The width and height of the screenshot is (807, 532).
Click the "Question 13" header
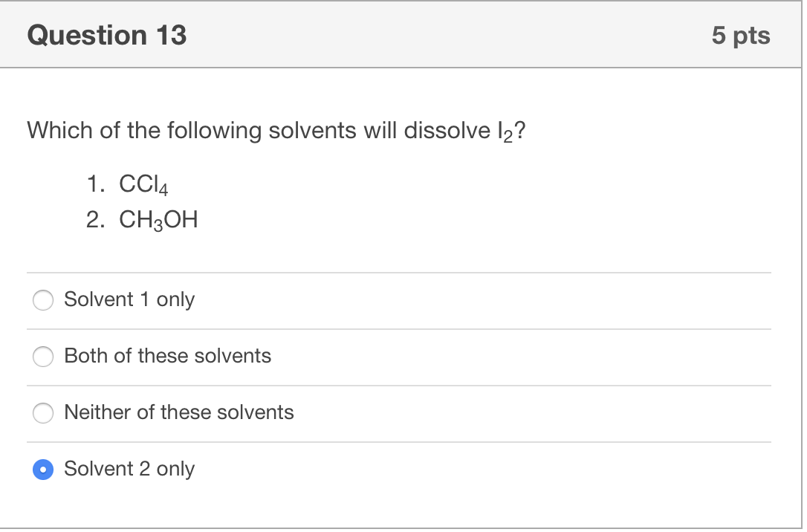pyautogui.click(x=106, y=34)
